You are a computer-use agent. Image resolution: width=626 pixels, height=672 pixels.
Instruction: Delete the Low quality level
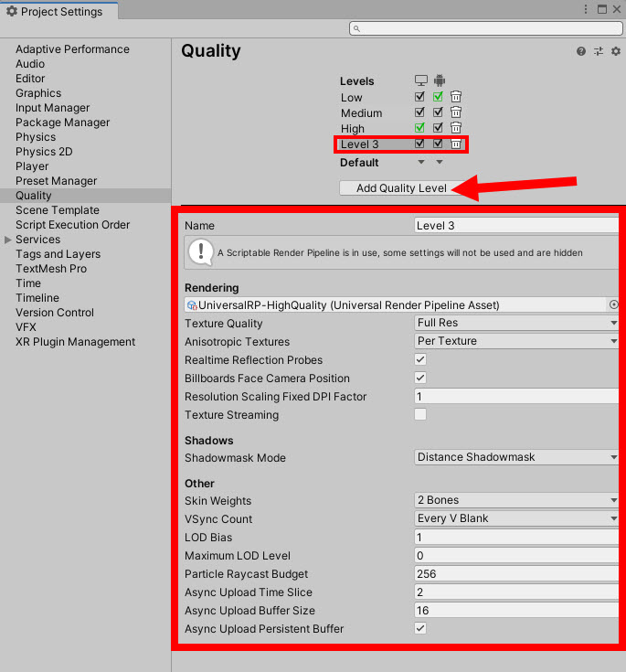click(456, 96)
